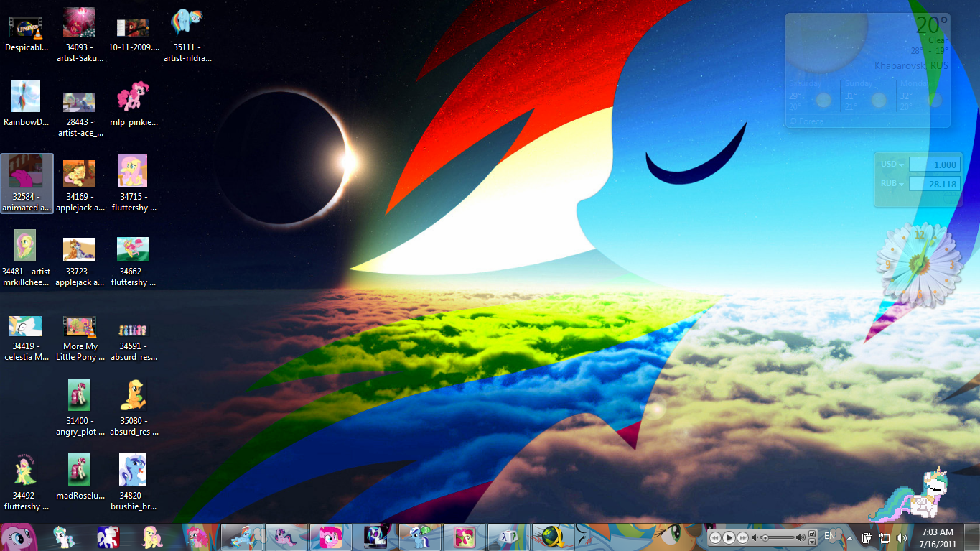The width and height of the screenshot is (980, 551).
Task: Select the 35080 - absurd_res... icon
Action: pyautogui.click(x=134, y=408)
